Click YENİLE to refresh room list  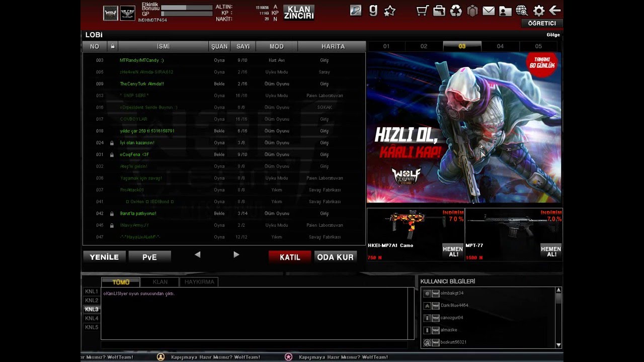point(104,257)
